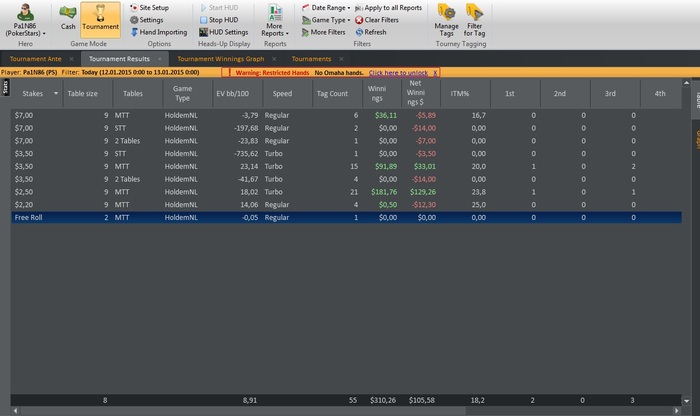This screenshot has width=700, height=416.
Task: Select the Free Roll row
Action: coord(346,217)
